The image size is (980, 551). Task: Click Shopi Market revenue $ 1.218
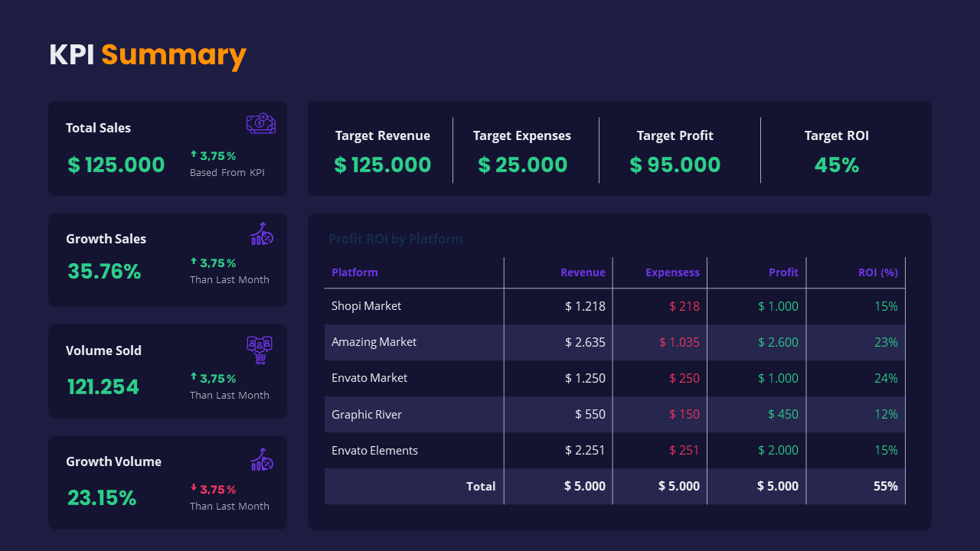coord(585,306)
